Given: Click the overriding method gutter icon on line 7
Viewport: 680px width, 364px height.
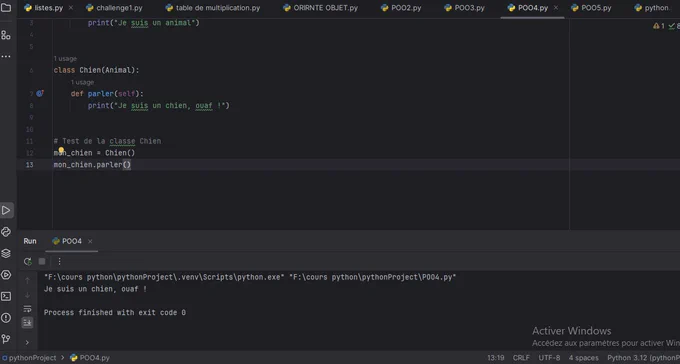Looking at the screenshot, I should pos(40,93).
